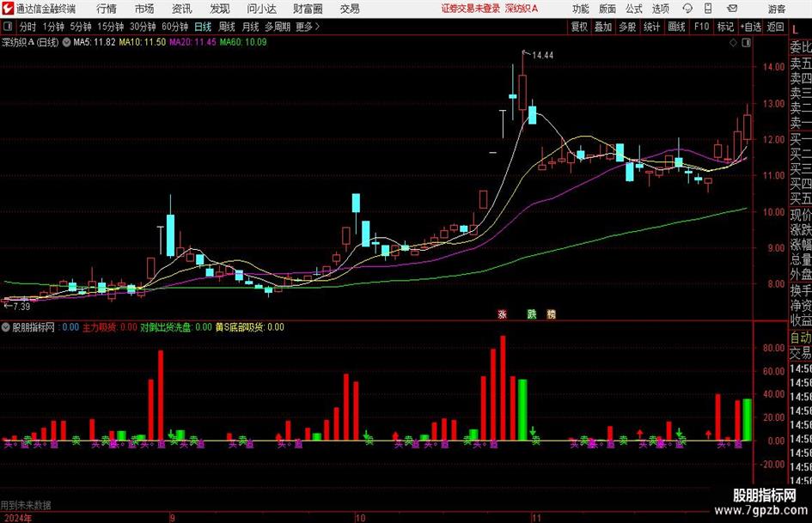Viewport: 812px width, 523px height.
Task: Switch to 5分钟 period
Action: tap(81, 27)
